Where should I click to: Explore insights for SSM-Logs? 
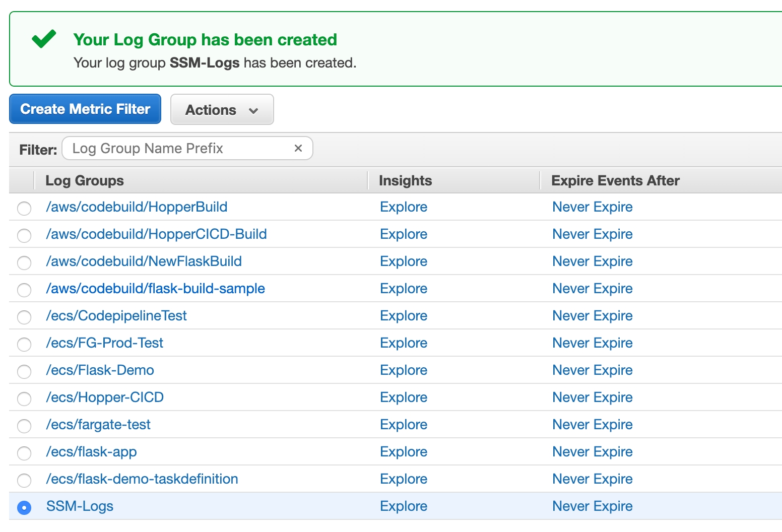click(x=403, y=506)
